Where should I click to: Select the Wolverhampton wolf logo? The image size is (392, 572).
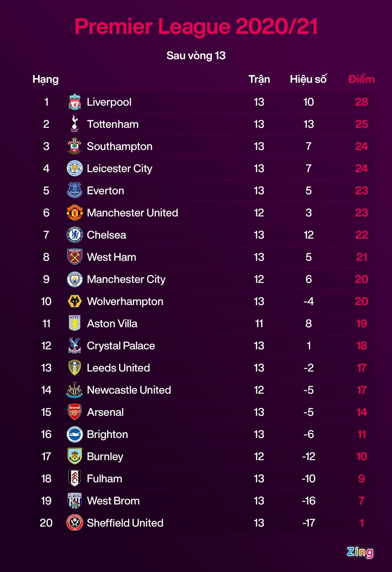[75, 301]
